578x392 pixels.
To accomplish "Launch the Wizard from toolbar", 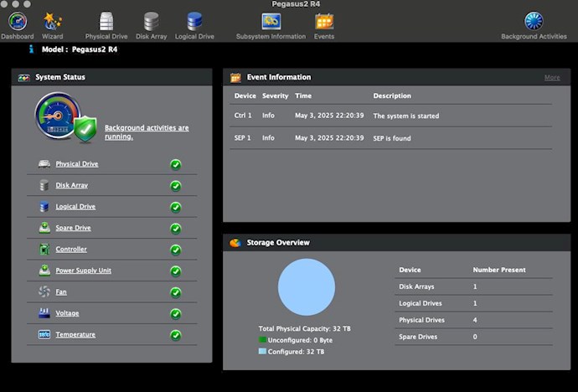I will (52, 22).
